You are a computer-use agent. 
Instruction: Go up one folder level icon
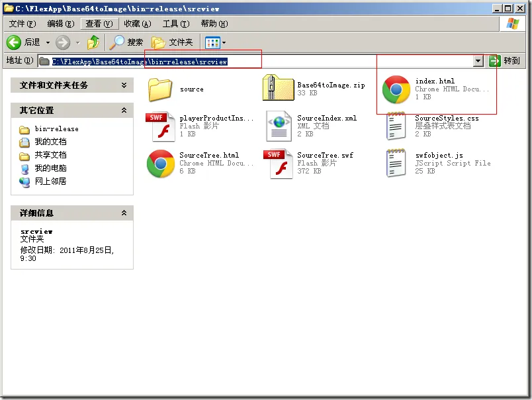93,42
